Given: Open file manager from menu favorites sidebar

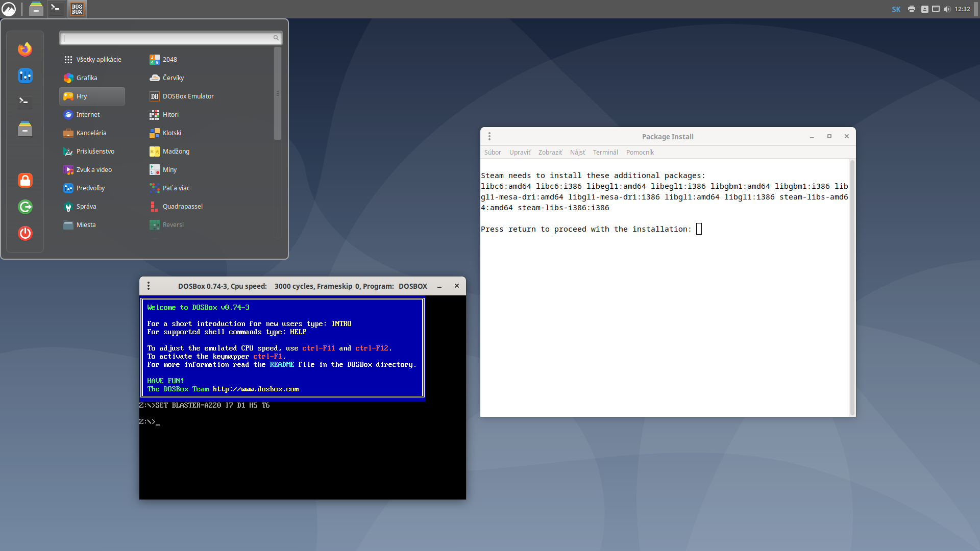Looking at the screenshot, I should click(25, 129).
